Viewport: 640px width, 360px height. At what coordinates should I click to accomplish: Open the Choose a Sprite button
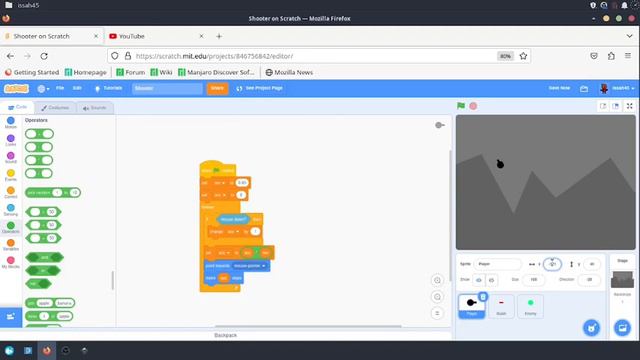[591, 328]
